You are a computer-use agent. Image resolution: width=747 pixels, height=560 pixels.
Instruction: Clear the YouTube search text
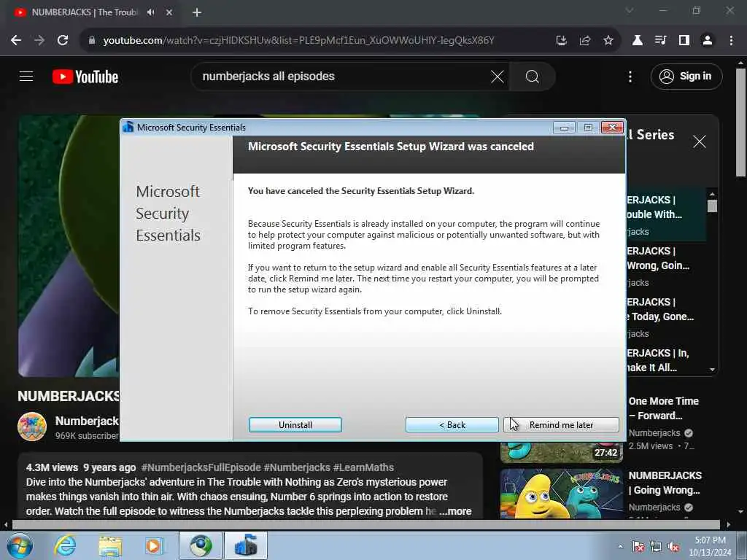[497, 76]
